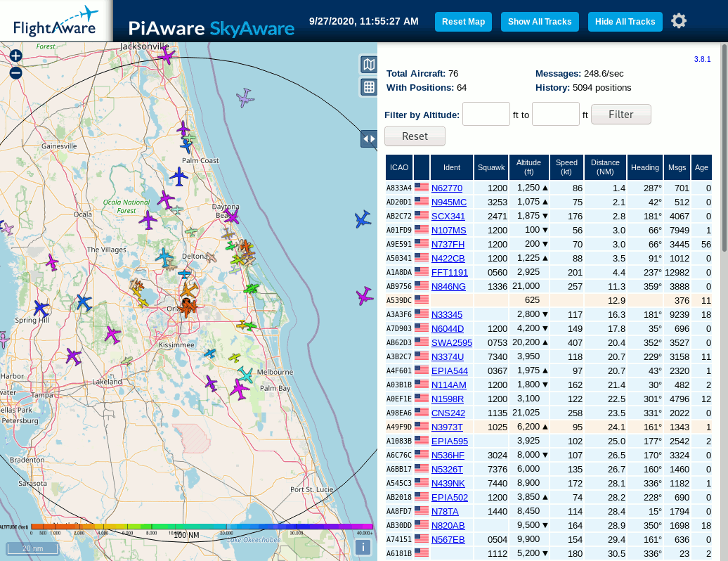Select the purple aircraft near Ocala National Forest
The width and height of the screenshot is (728, 561).
148,219
